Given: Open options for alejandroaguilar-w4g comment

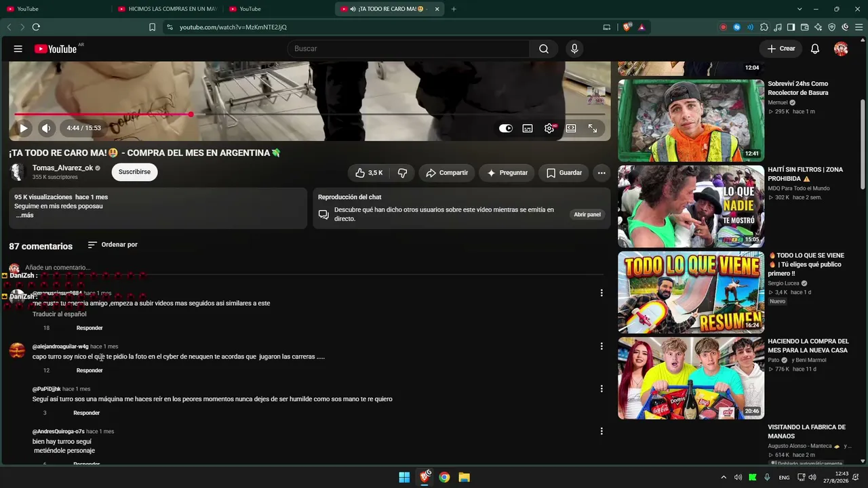Looking at the screenshot, I should point(601,346).
